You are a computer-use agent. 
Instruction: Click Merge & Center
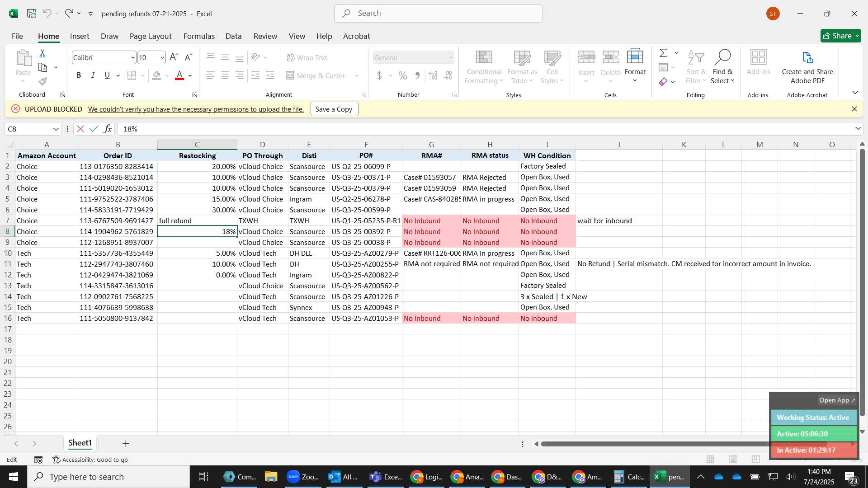(x=316, y=75)
